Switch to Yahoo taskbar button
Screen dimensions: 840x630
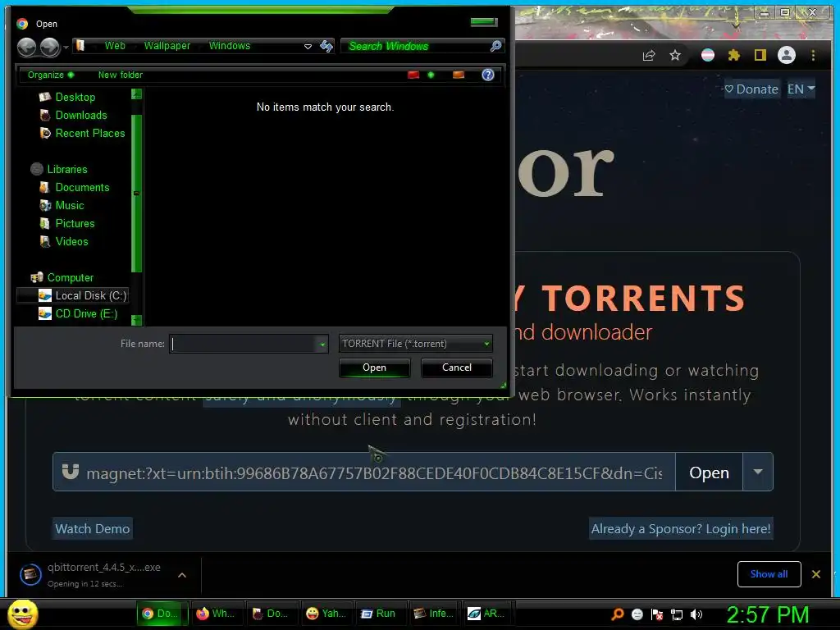point(326,614)
